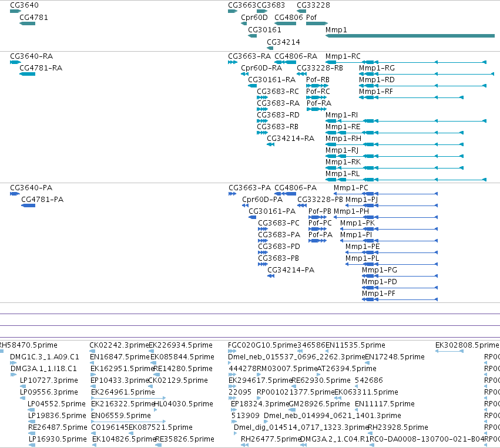Click the CG4781-RA transcript glyph
Screen dimensions: 500x448
28,74
